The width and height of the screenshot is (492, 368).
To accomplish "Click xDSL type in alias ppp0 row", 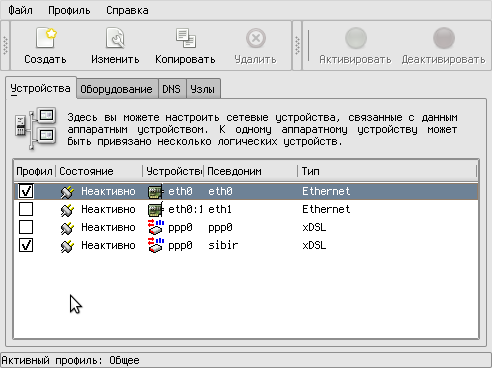I will tap(314, 228).
